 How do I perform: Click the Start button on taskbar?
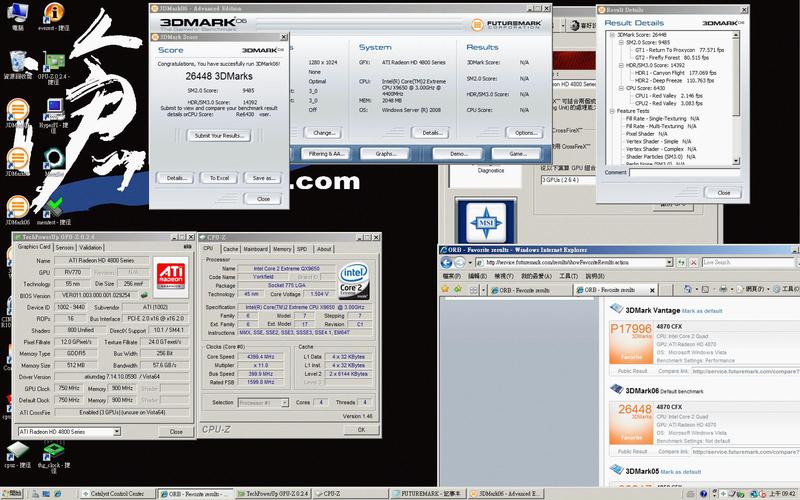coord(12,493)
